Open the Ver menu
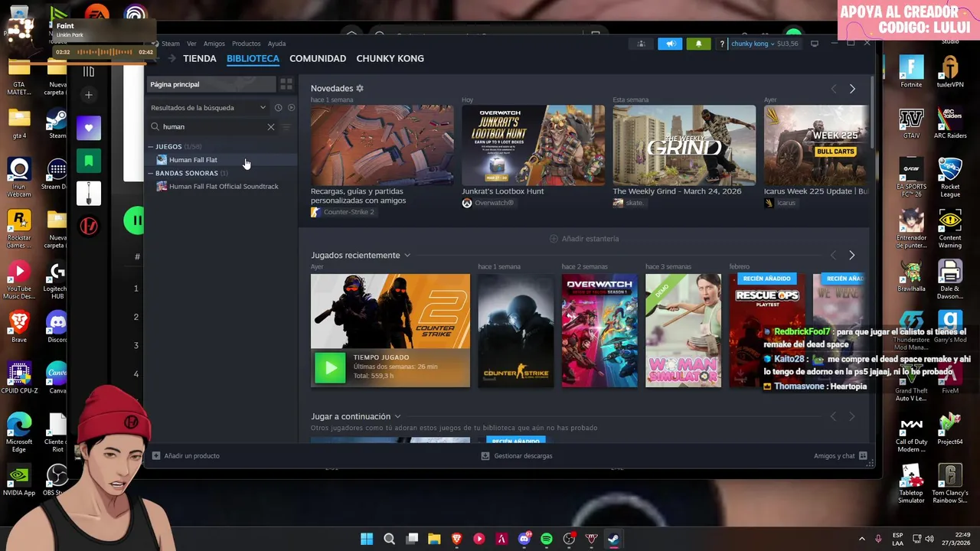Screen dimensions: 980x551 point(191,44)
